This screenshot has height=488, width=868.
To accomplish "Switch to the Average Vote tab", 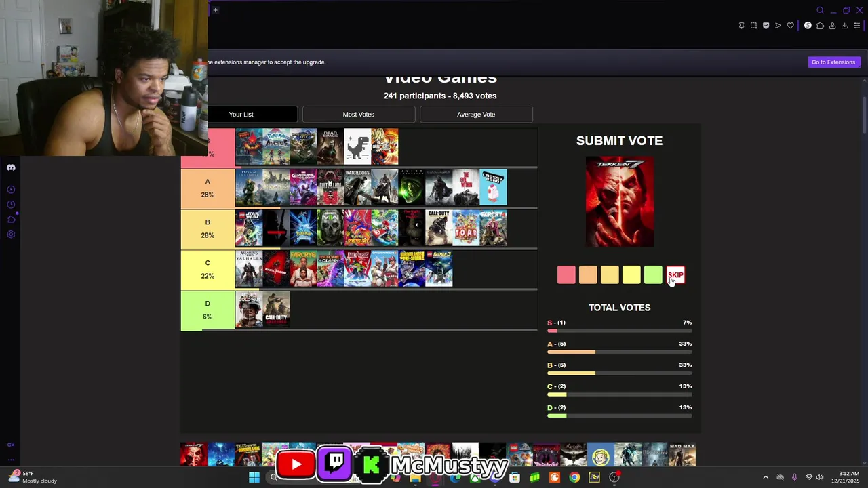I will pyautogui.click(x=476, y=115).
